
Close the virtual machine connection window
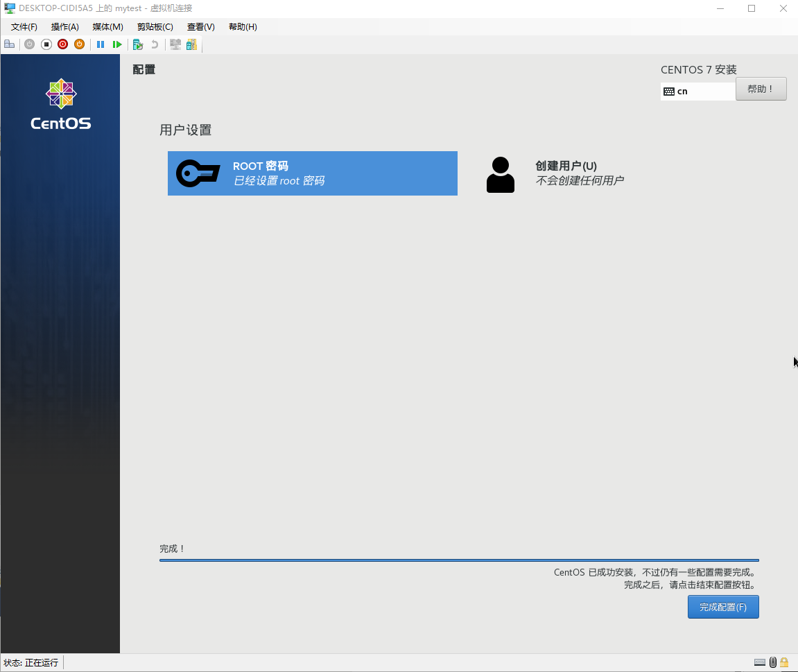click(x=783, y=8)
